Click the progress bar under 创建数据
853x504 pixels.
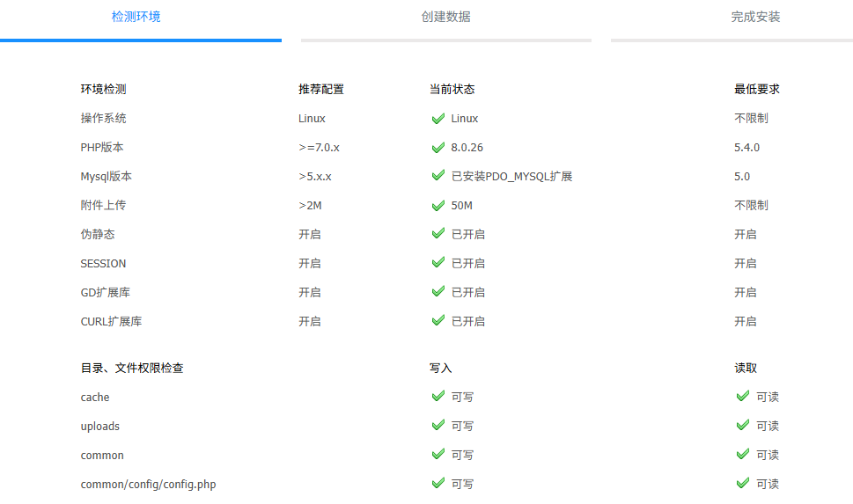445,40
